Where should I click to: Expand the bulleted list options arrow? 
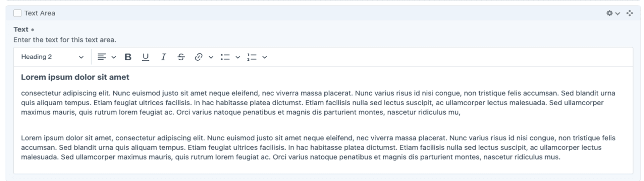coord(238,57)
